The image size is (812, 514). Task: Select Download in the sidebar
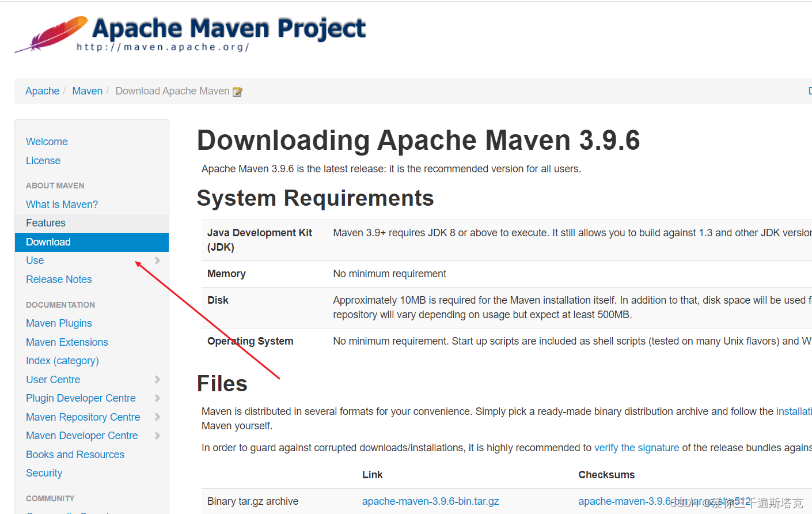pyautogui.click(x=48, y=241)
